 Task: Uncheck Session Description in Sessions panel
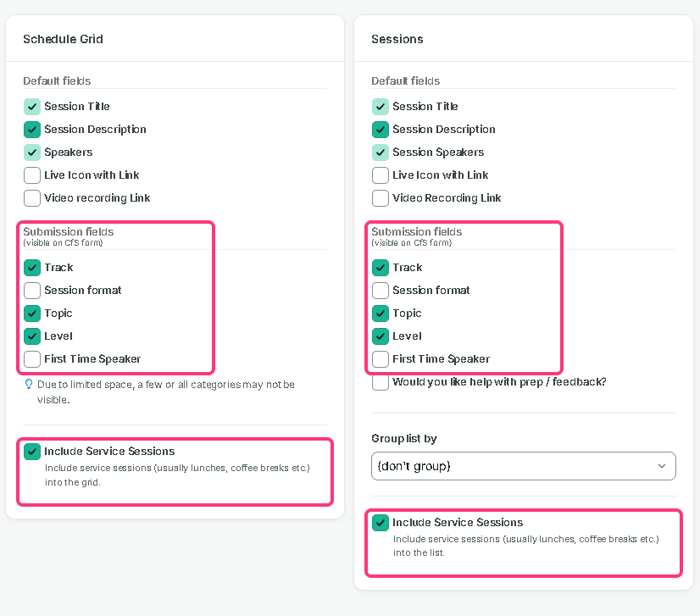(381, 130)
